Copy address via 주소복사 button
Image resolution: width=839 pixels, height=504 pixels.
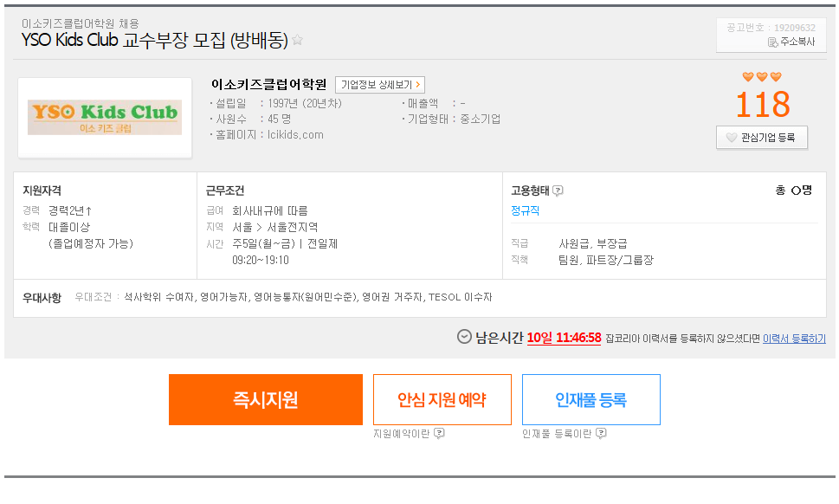pos(791,42)
